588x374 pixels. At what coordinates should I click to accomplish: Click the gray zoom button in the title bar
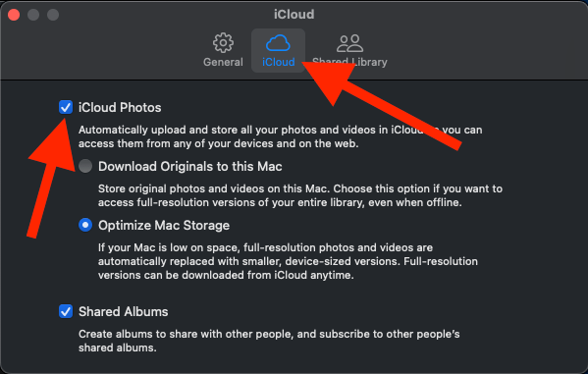click(53, 15)
